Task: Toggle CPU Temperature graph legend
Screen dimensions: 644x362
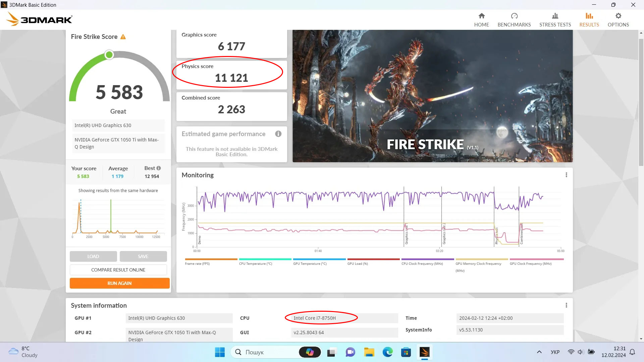Action: point(265,262)
